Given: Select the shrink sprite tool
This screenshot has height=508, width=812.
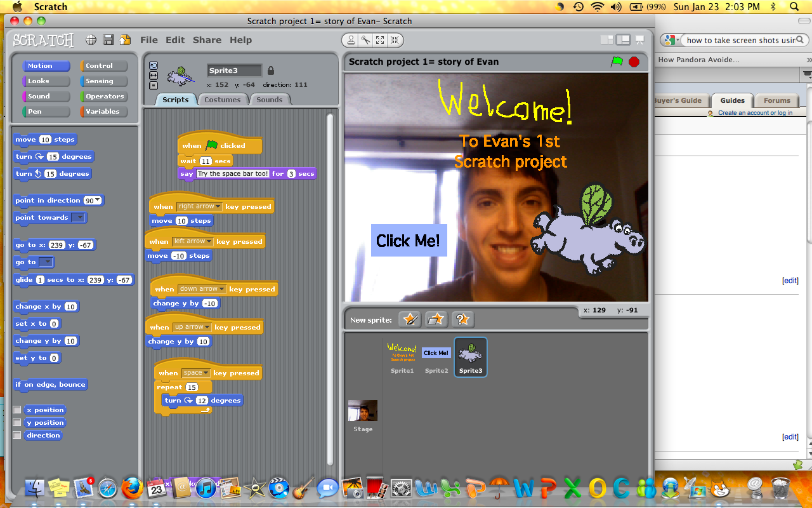Looking at the screenshot, I should pos(395,40).
